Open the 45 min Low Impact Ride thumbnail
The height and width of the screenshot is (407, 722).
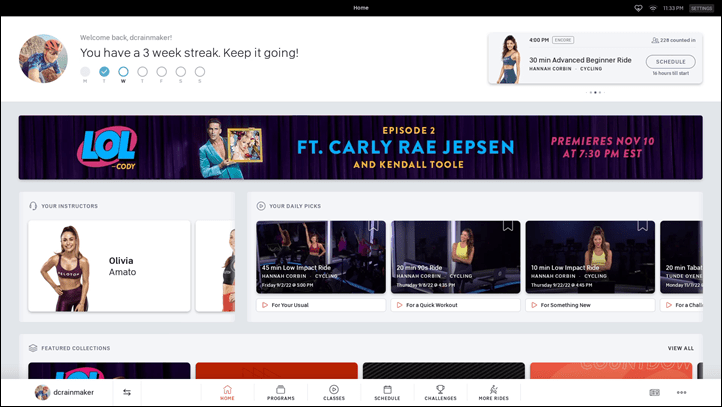(x=321, y=257)
